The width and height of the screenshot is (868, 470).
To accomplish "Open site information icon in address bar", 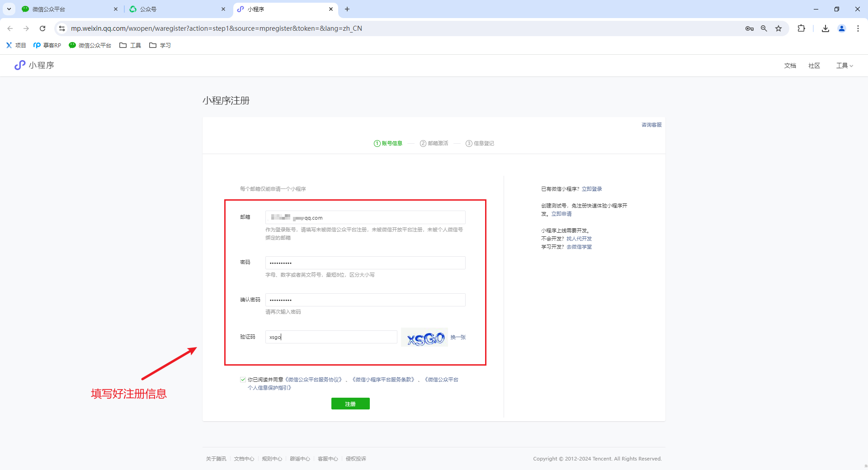I will (62, 28).
